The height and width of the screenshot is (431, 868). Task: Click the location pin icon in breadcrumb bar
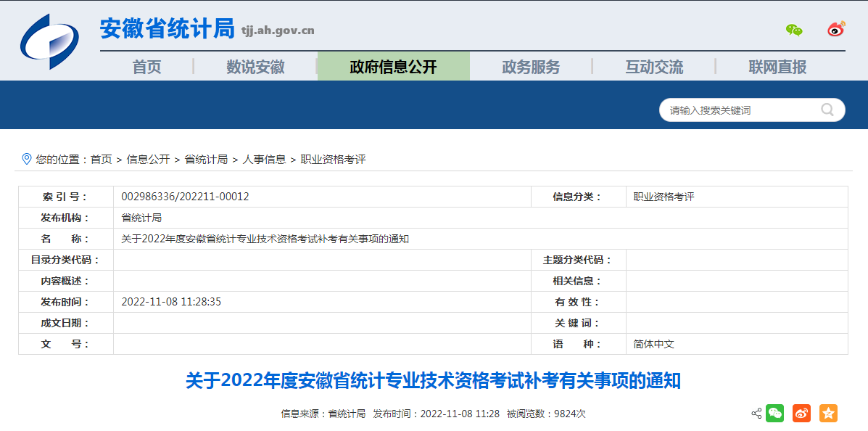[28, 158]
